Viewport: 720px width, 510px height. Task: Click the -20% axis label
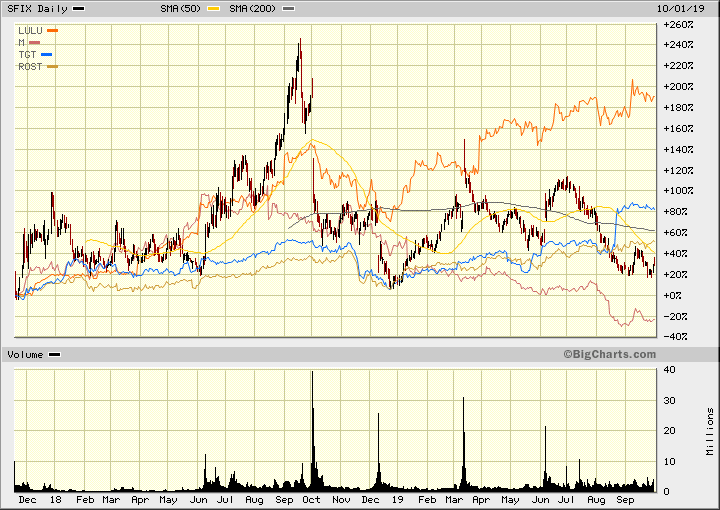coord(675,317)
